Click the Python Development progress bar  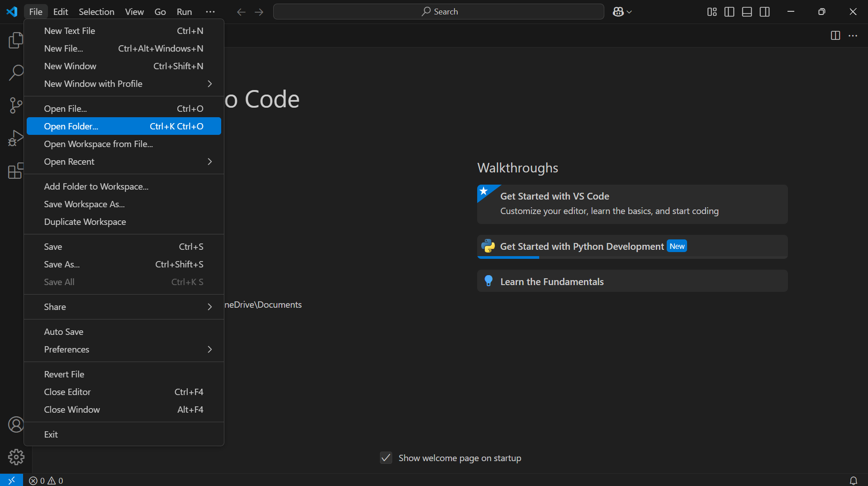(508, 258)
